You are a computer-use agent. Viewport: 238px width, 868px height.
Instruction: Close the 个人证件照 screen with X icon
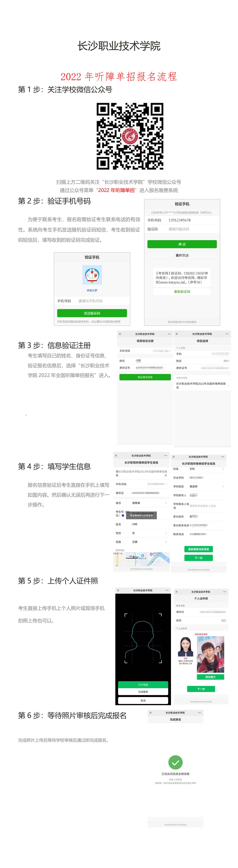click(177, 592)
